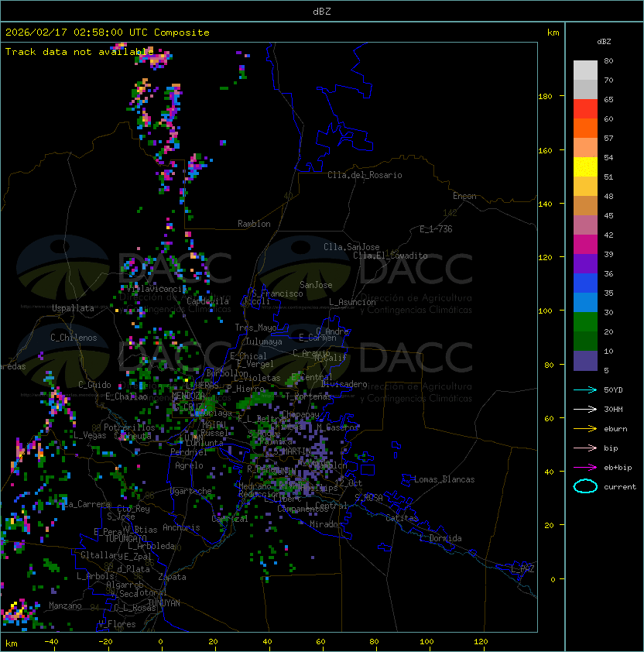Select green swatch between 30 and 20 dBZ
644x652 pixels.
pyautogui.click(x=585, y=321)
